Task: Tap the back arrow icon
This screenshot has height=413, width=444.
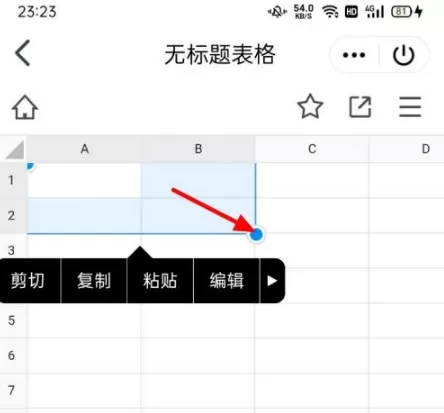Action: click(x=23, y=53)
